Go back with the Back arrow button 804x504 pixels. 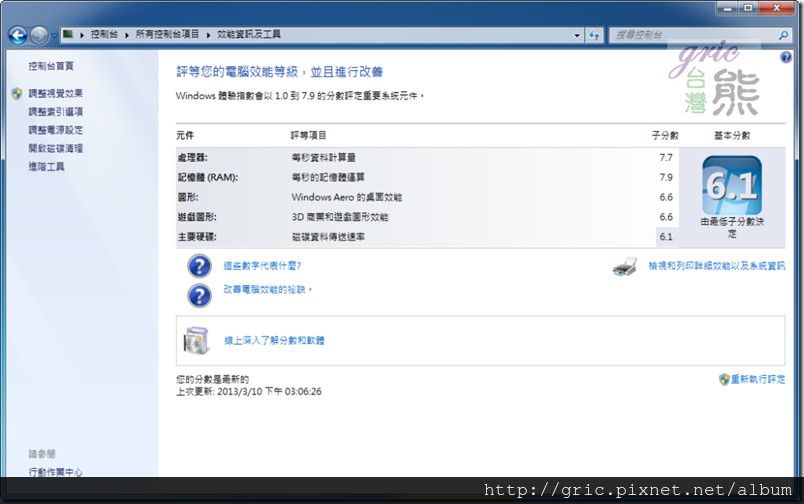coord(18,35)
